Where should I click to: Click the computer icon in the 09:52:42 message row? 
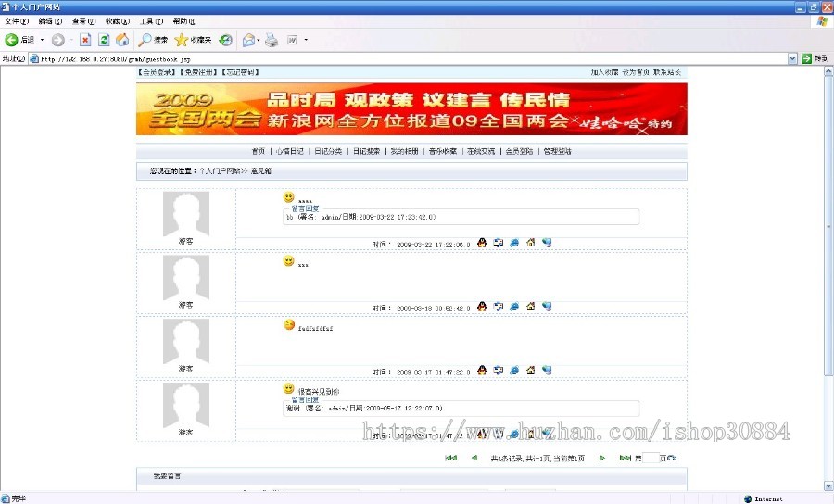pyautogui.click(x=498, y=307)
